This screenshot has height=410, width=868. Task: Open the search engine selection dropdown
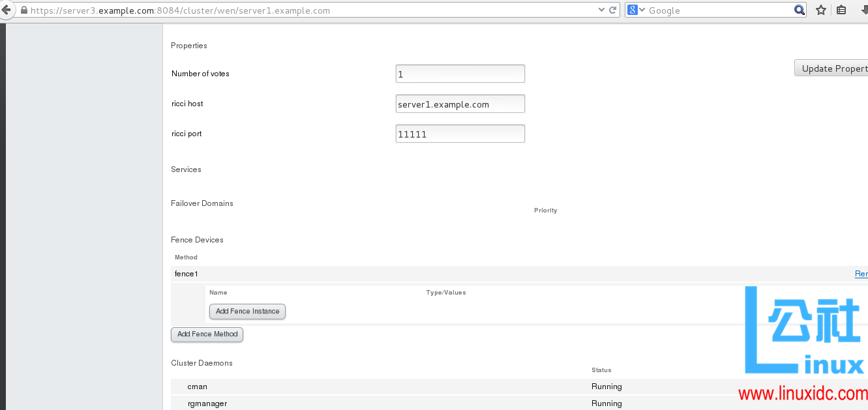[x=643, y=10]
